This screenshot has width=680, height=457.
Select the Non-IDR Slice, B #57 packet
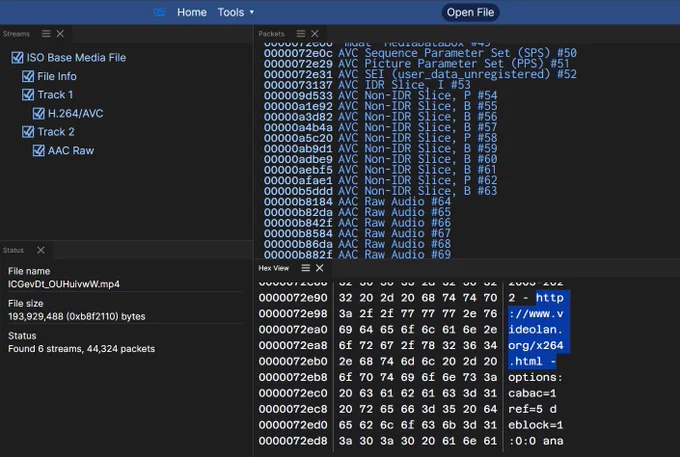click(x=380, y=127)
